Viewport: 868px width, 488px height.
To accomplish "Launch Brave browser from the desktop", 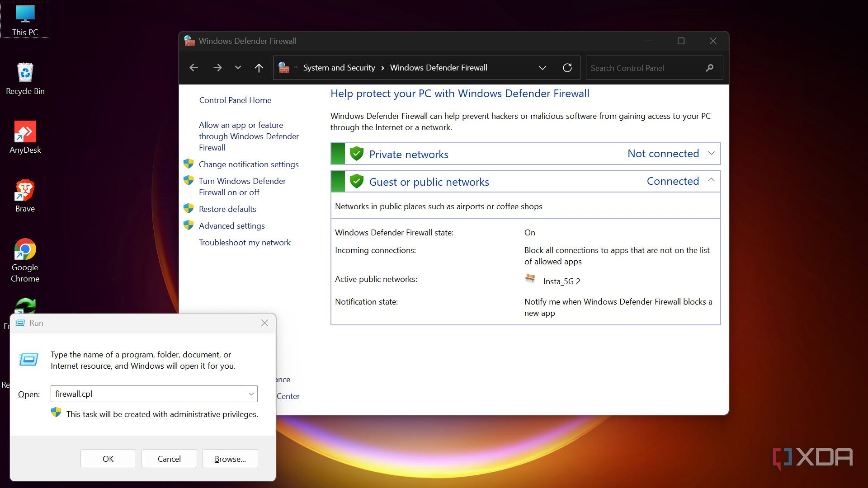I will 25,197.
